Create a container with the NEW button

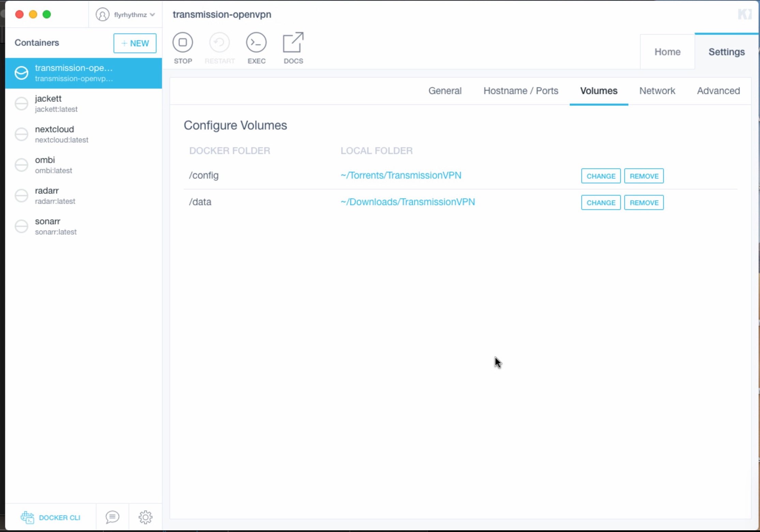135,43
